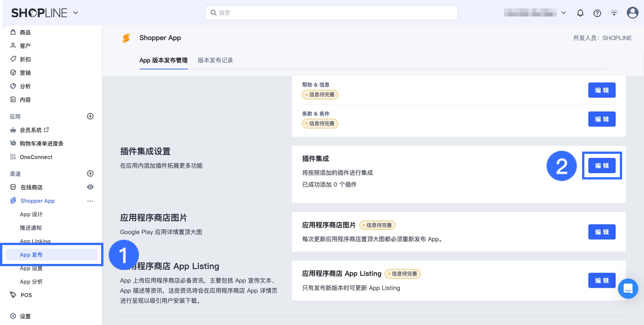Click the Shopper App header logo
This screenshot has height=325, width=644.
(126, 38)
